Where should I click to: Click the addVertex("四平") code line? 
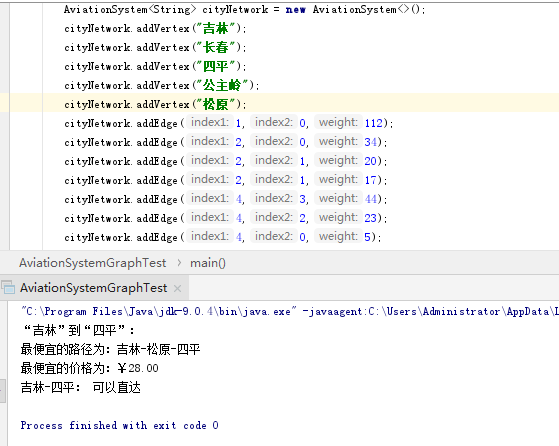pos(155,66)
